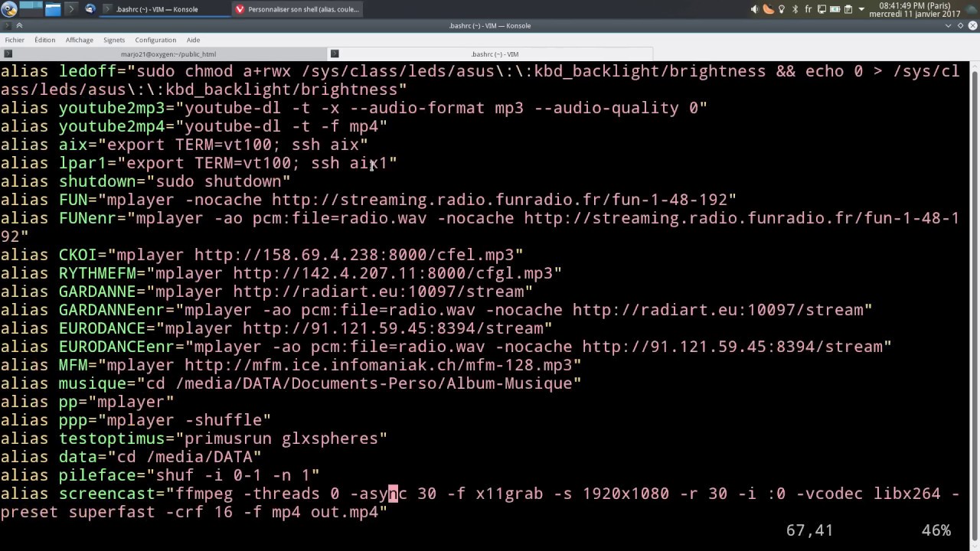Open the Affichage menu

coord(79,40)
